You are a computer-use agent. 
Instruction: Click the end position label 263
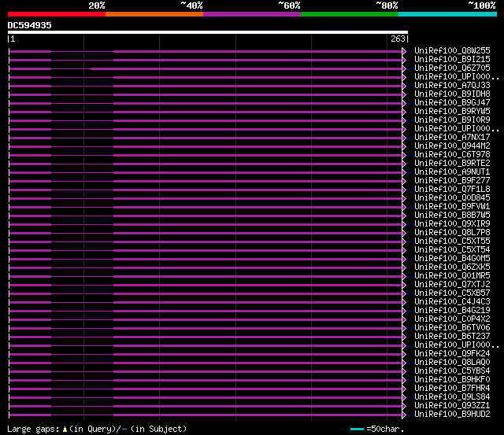[x=398, y=39]
